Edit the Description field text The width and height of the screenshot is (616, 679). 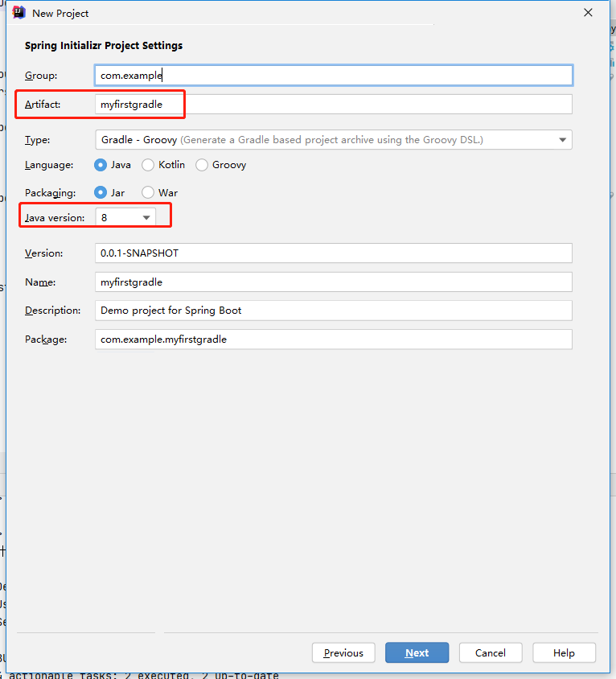click(334, 311)
